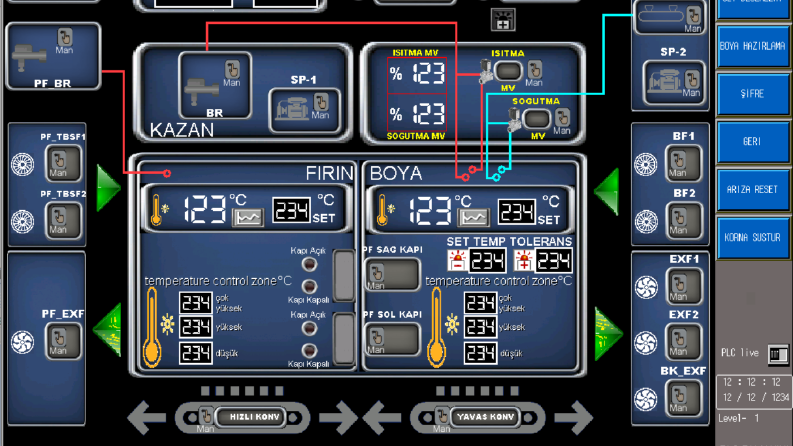
Task: Edit the plus SET TEMP TOLERANS value
Action: [554, 260]
